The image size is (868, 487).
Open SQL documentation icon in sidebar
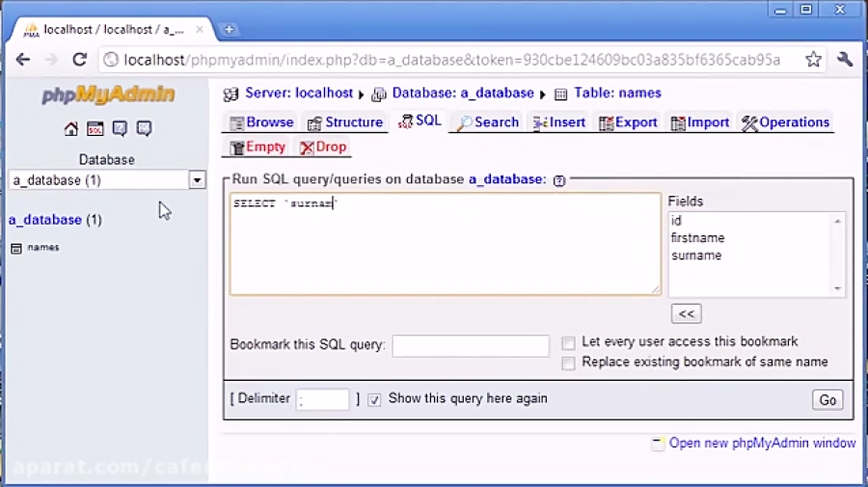144,129
